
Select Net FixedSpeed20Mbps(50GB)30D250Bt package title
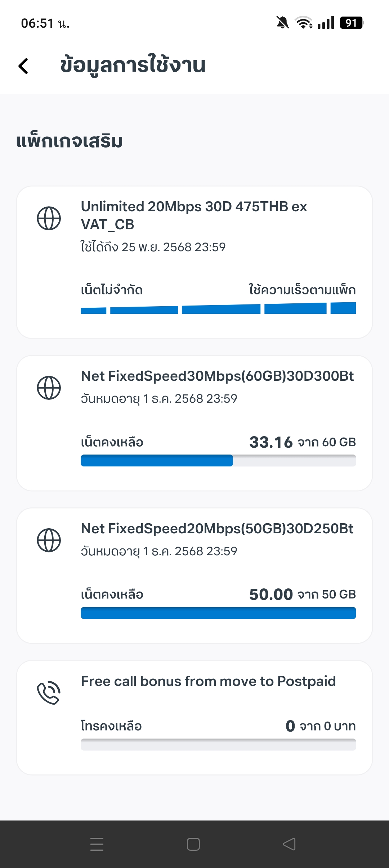pyautogui.click(x=217, y=529)
